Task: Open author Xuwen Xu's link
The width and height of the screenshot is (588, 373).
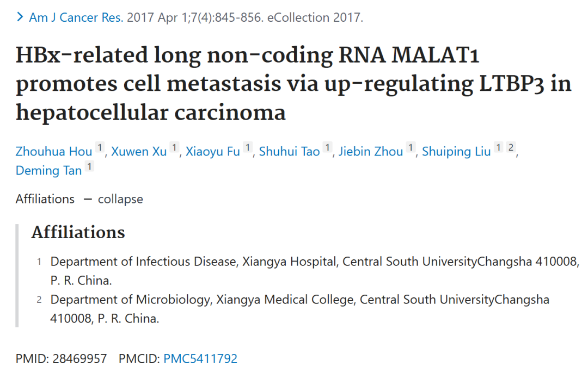Action: [139, 151]
